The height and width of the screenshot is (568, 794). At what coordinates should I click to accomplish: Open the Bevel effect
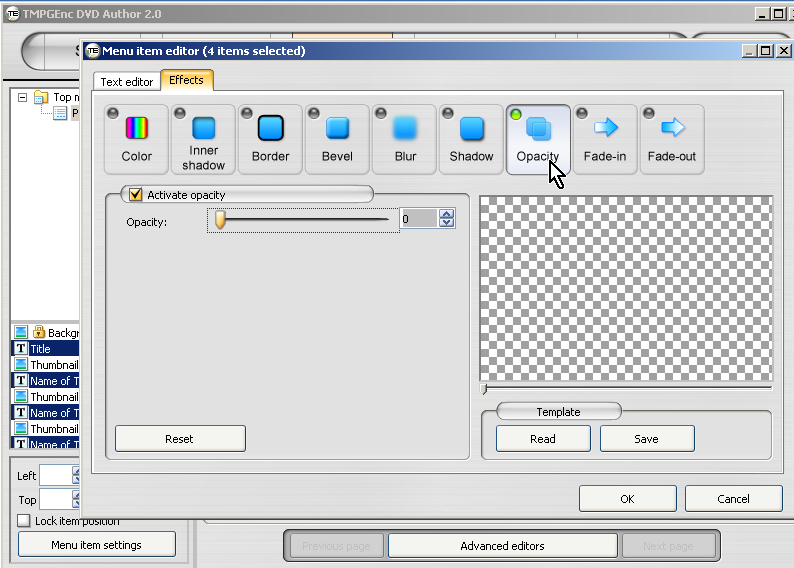[337, 139]
